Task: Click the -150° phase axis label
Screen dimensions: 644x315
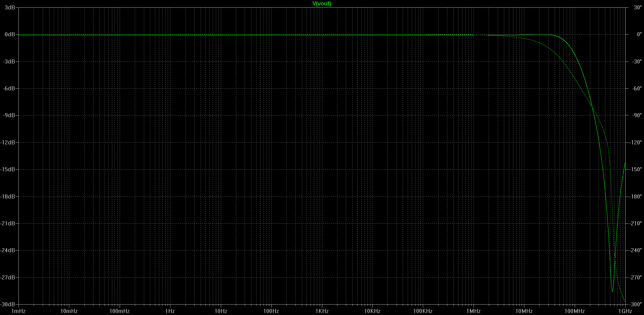Action: click(x=635, y=169)
